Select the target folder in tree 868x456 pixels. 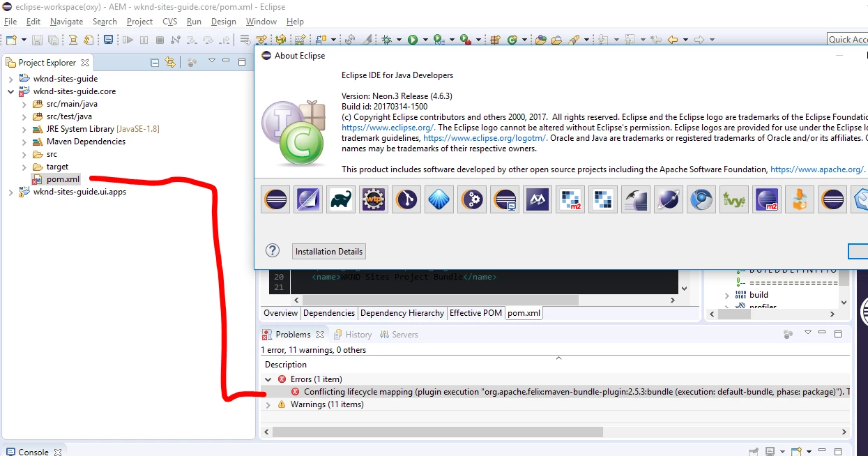pyautogui.click(x=57, y=167)
